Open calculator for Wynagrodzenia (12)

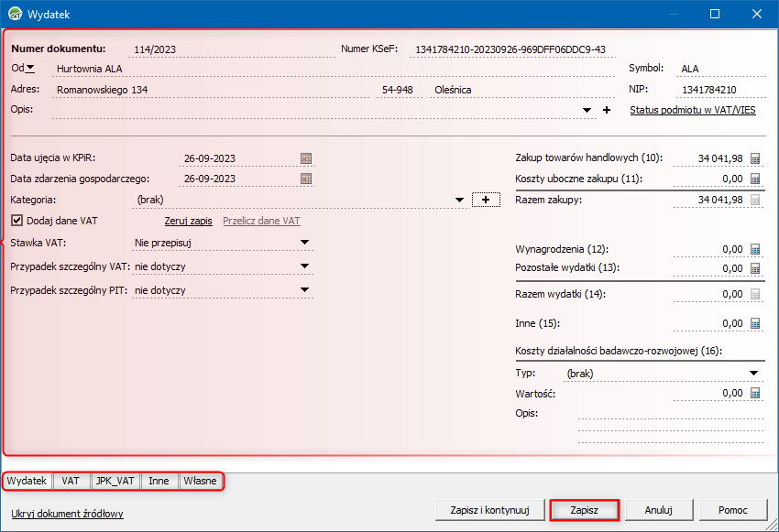[755, 249]
